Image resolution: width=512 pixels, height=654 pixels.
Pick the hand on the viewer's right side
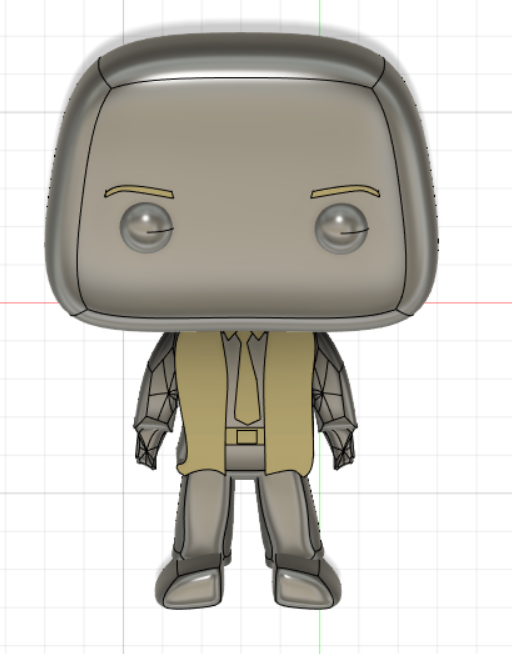coord(339,448)
